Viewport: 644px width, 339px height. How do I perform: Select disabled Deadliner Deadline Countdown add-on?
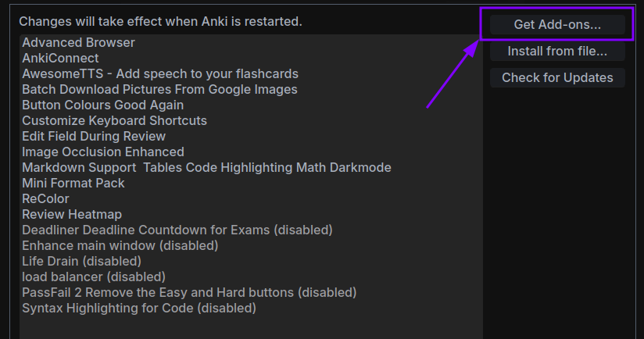(x=177, y=230)
